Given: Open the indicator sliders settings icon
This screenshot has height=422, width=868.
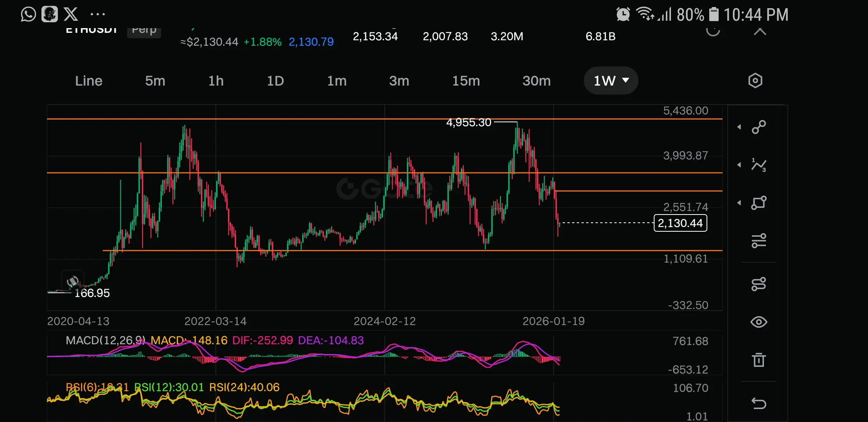Looking at the screenshot, I should (759, 241).
